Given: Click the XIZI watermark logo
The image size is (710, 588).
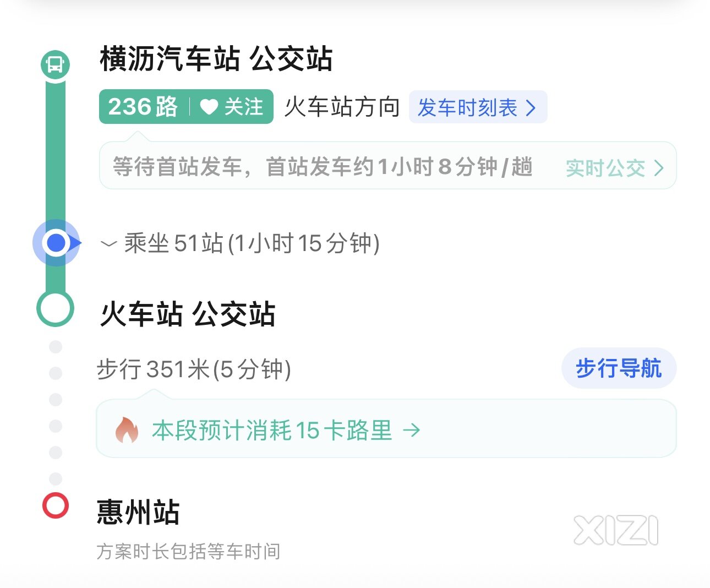Looking at the screenshot, I should tap(616, 530).
